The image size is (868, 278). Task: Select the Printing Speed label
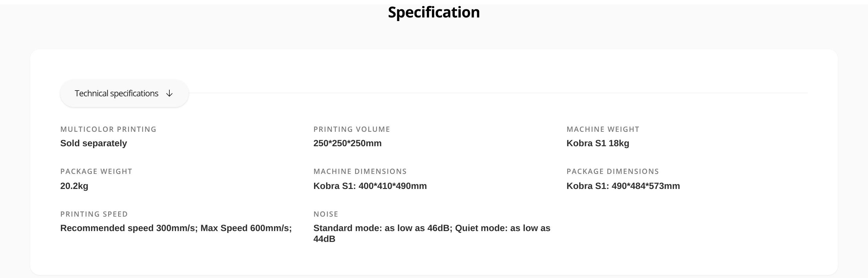tap(94, 214)
